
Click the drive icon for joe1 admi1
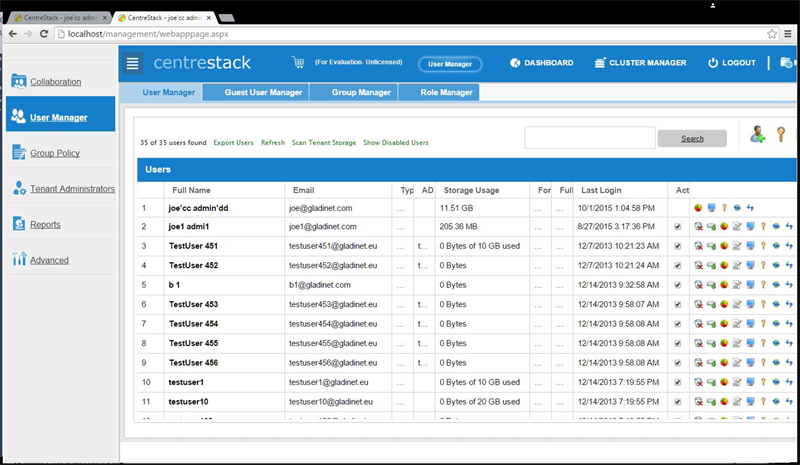coord(711,227)
